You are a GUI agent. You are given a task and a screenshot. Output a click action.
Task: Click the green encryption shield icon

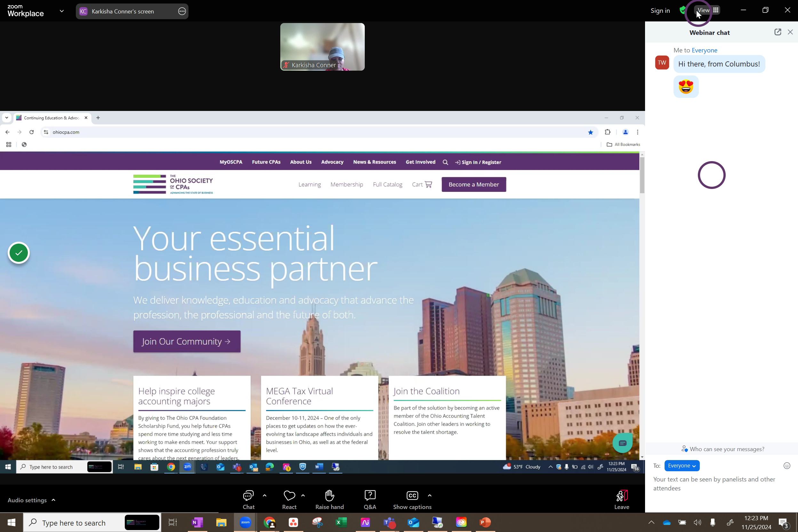(x=682, y=10)
